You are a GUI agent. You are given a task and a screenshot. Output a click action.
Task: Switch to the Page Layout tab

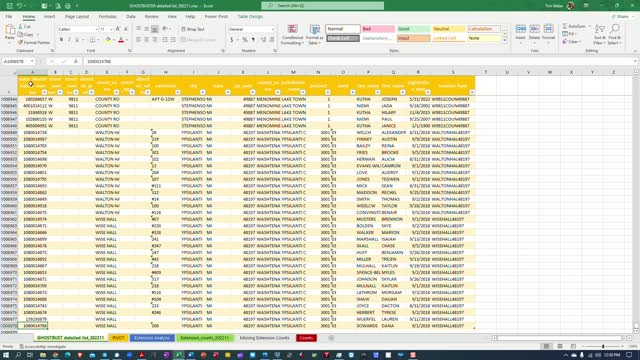[77, 17]
